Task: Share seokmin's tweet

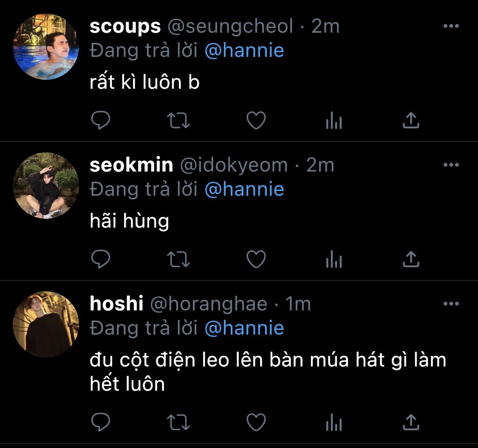Action: coord(411,259)
